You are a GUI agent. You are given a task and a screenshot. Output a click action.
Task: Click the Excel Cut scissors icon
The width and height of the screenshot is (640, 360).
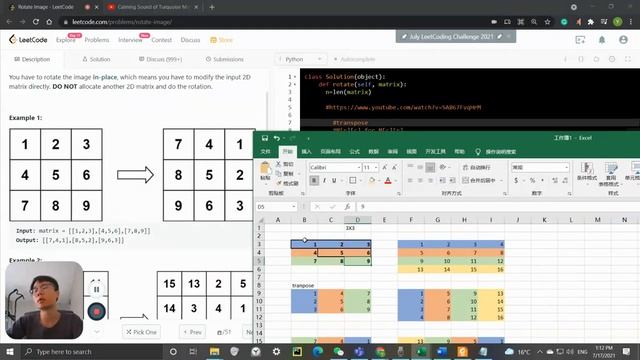pos(278,164)
